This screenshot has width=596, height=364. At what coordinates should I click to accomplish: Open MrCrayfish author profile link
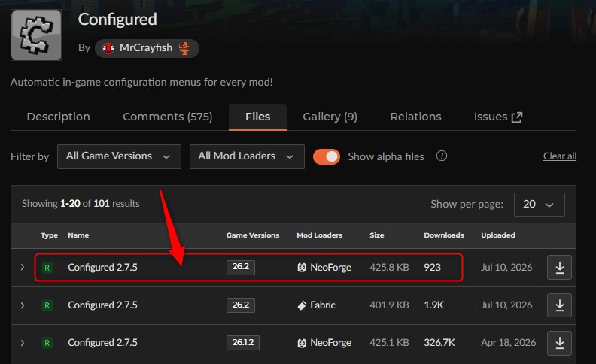[x=146, y=48]
